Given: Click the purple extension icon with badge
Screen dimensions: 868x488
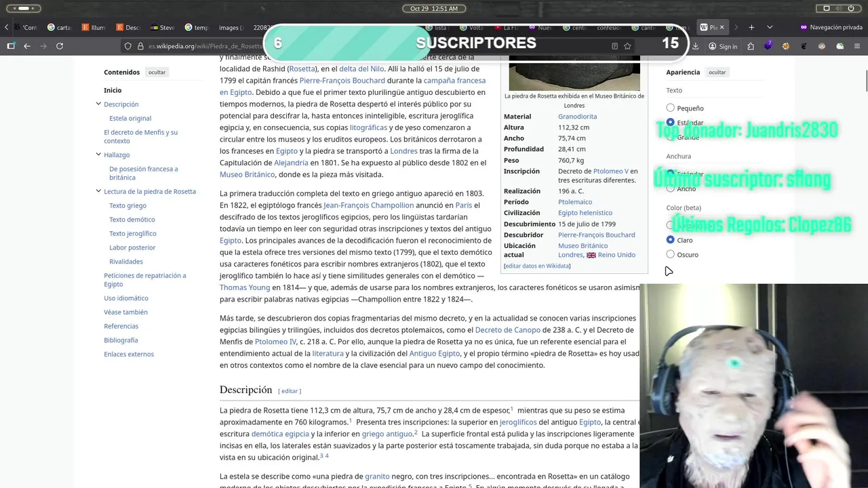Looking at the screenshot, I should pos(768,46).
